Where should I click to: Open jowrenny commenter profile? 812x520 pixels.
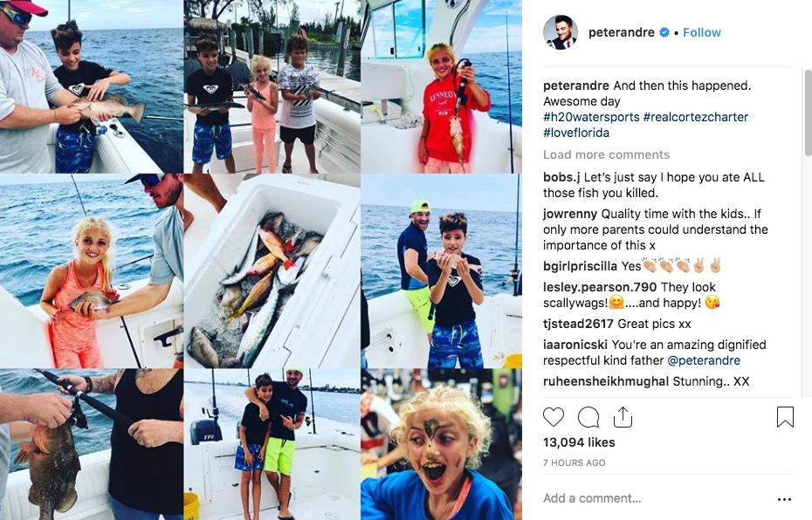[x=570, y=214]
